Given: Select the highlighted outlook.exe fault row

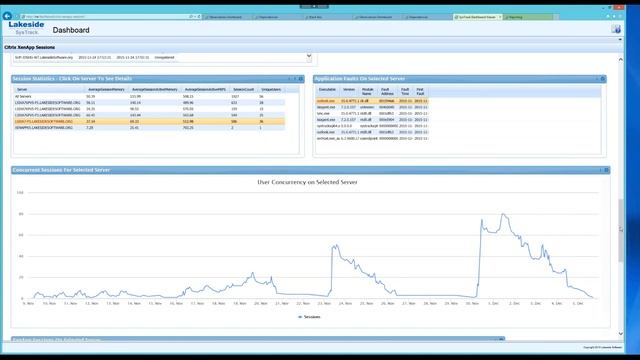Looking at the screenshot, I should 372,101.
